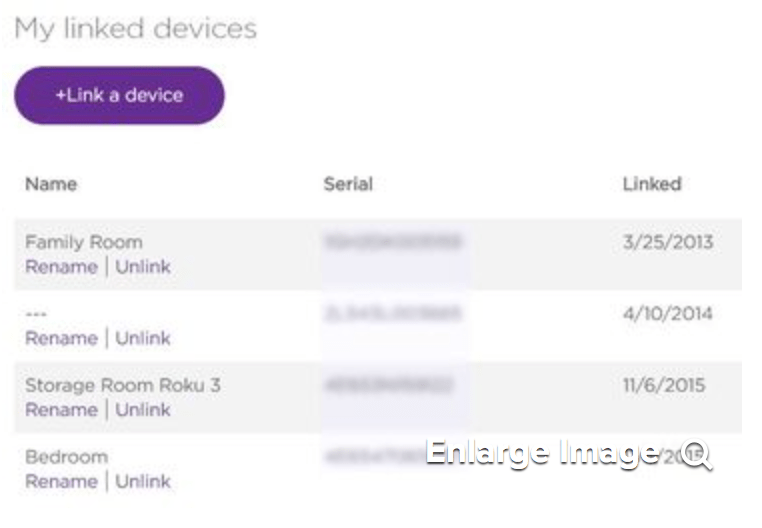Rename the unnamed --- device

click(x=61, y=338)
